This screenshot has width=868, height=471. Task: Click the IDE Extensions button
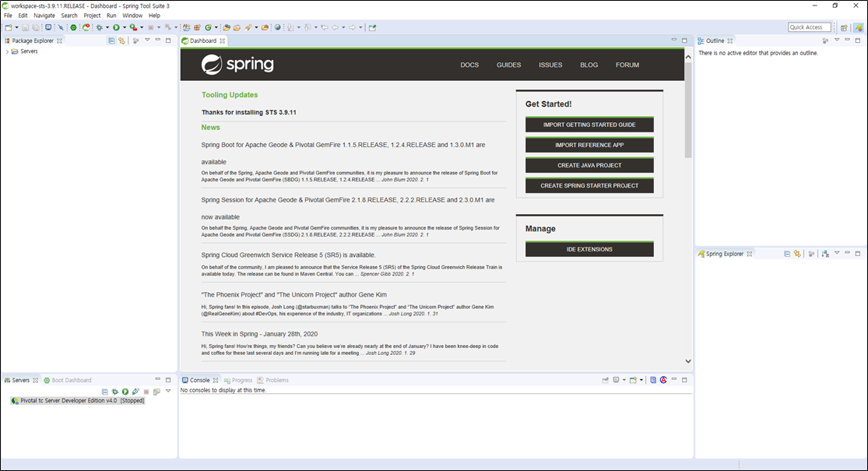[x=589, y=249]
